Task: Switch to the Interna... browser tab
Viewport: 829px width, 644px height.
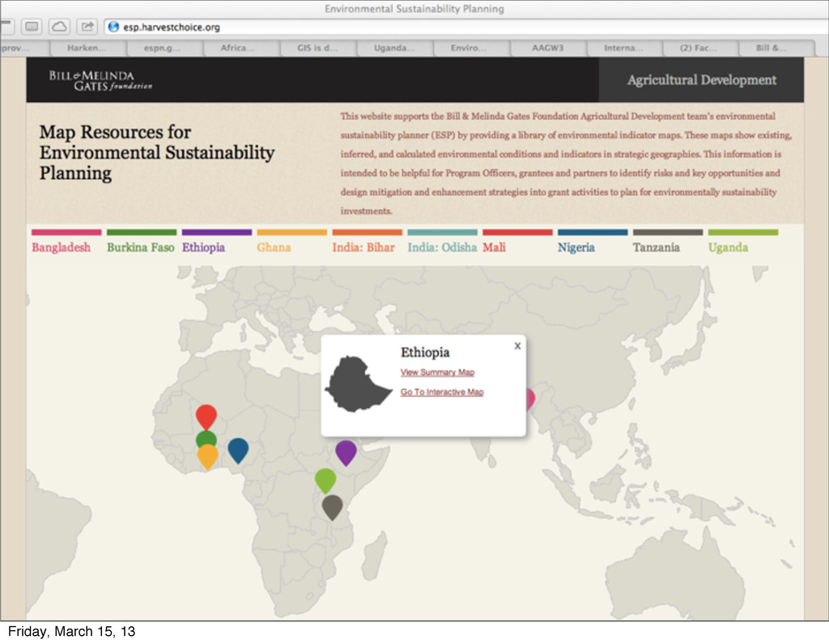Action: coord(624,48)
